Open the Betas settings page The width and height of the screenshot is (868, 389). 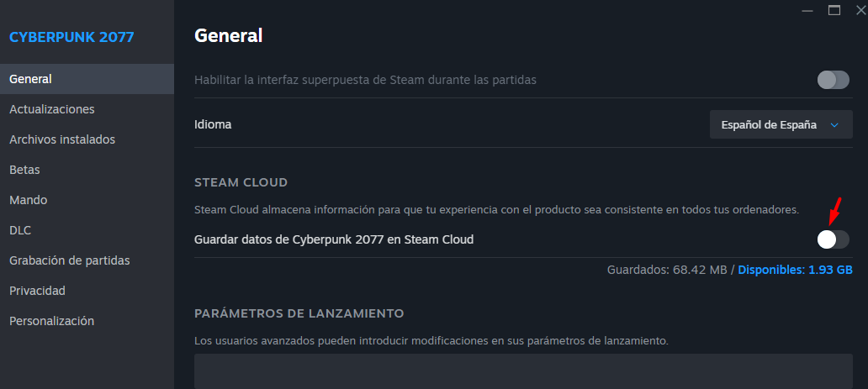87,170
